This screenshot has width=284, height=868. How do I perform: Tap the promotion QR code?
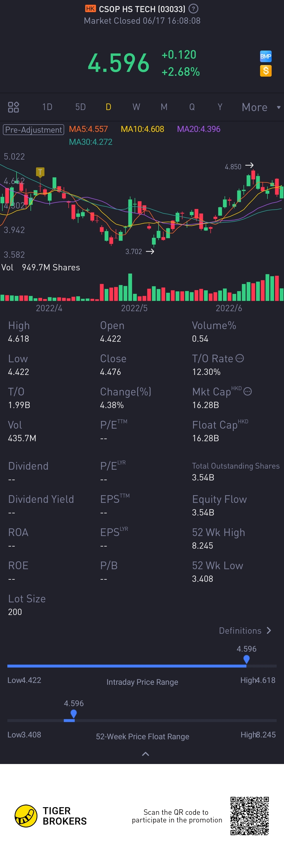[x=249, y=816]
